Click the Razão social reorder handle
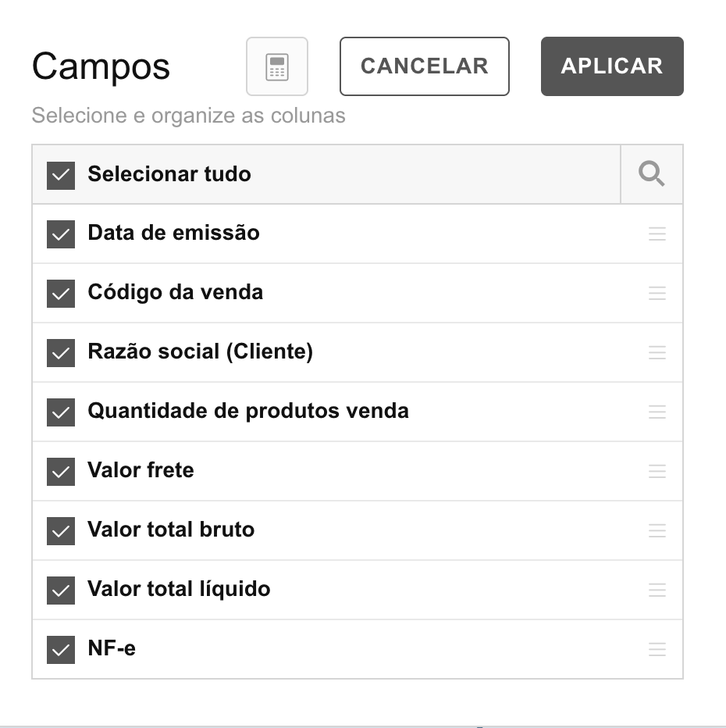 pyautogui.click(x=657, y=352)
